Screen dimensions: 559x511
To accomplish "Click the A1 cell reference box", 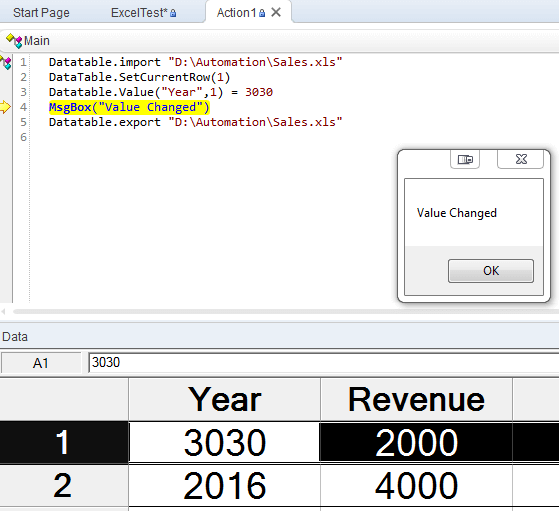I will [41, 363].
